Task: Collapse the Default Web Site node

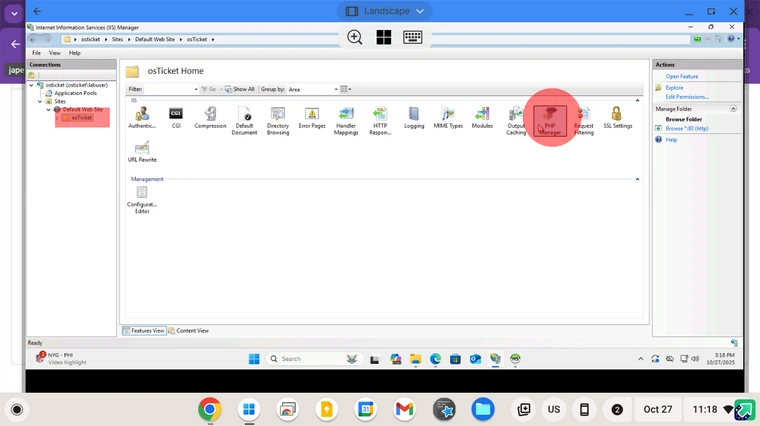Action: pos(48,110)
